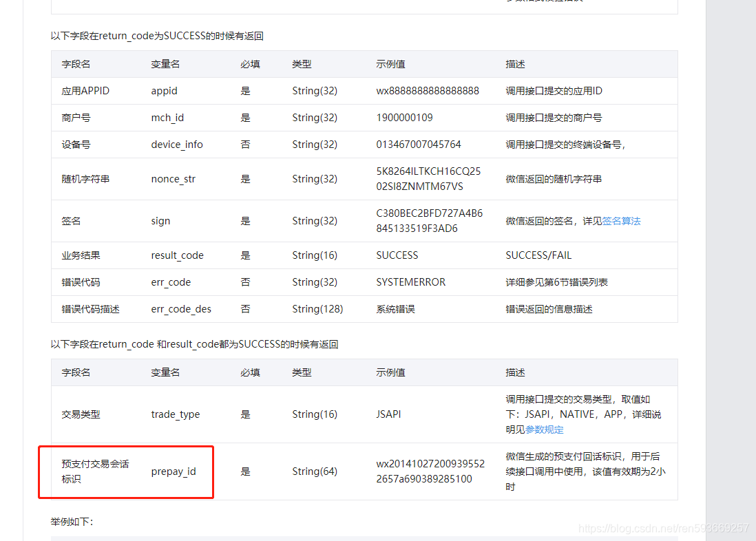The image size is (756, 541).
Task: Click the first table's 字段名 header
Action: point(76,64)
